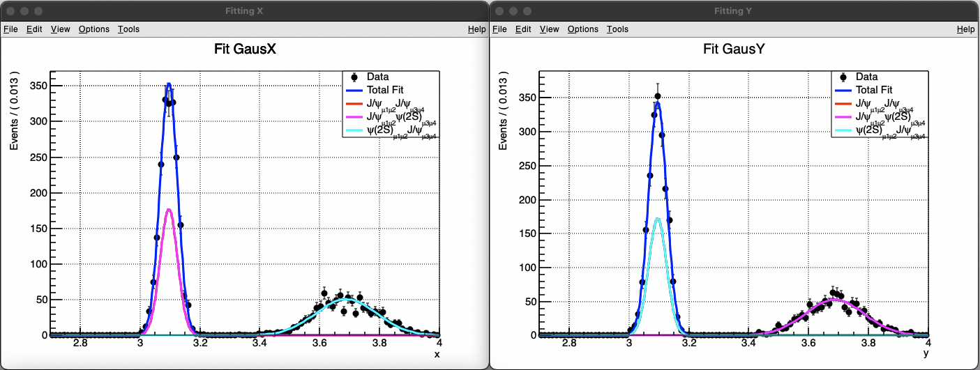The image size is (980, 370).
Task: Open View menu in Fitting Y window
Action: click(550, 29)
